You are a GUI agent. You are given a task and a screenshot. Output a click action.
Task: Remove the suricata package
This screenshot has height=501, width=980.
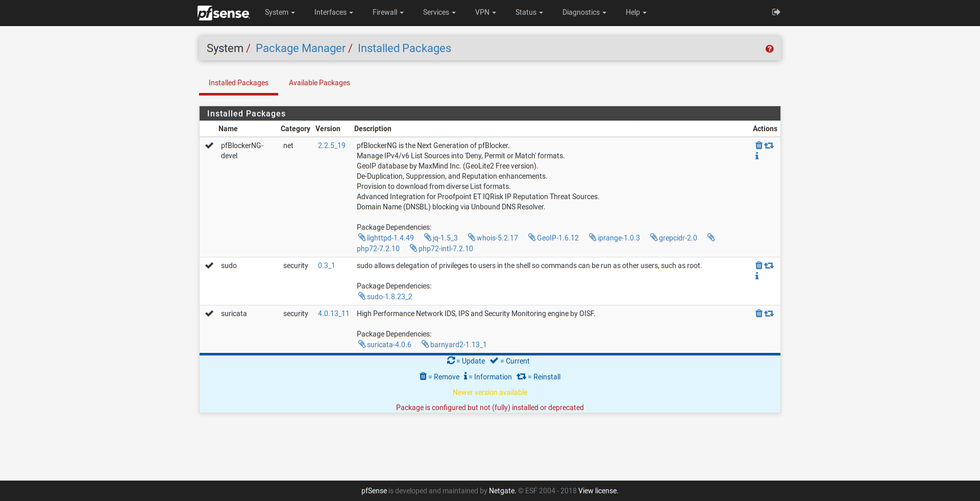pyautogui.click(x=759, y=314)
